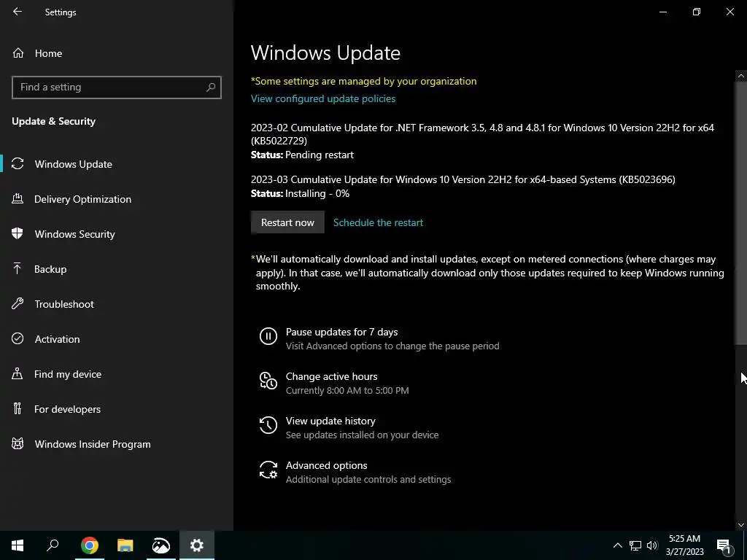Click the vertical scrollbar thumb
The width and height of the screenshot is (747, 560).
click(x=741, y=212)
